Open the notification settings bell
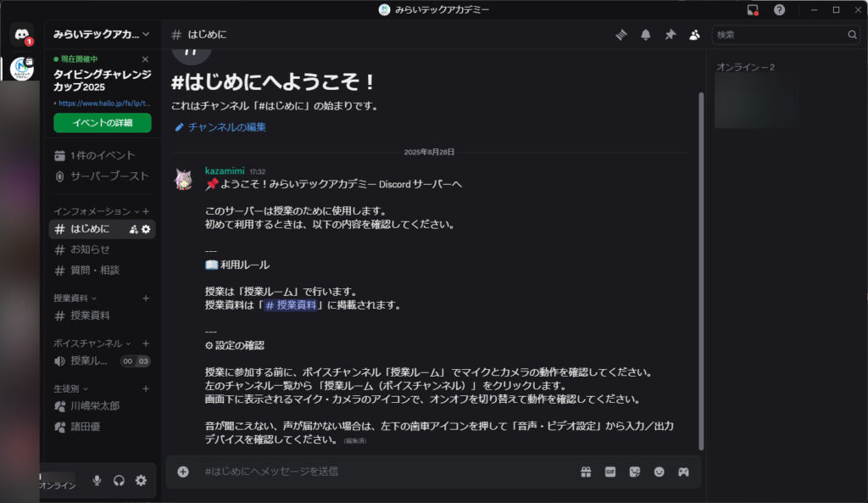The width and height of the screenshot is (868, 503). (644, 34)
